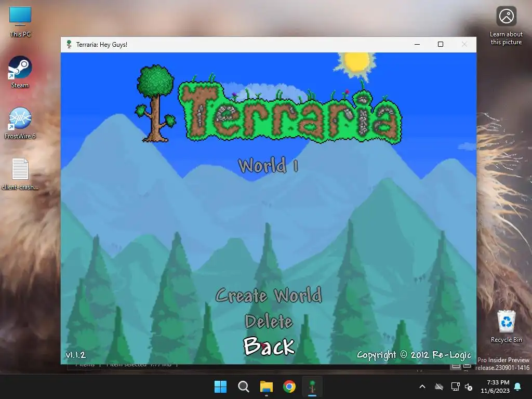Open the clock showing 7:33 PM
The height and width of the screenshot is (399, 532).
click(x=495, y=387)
